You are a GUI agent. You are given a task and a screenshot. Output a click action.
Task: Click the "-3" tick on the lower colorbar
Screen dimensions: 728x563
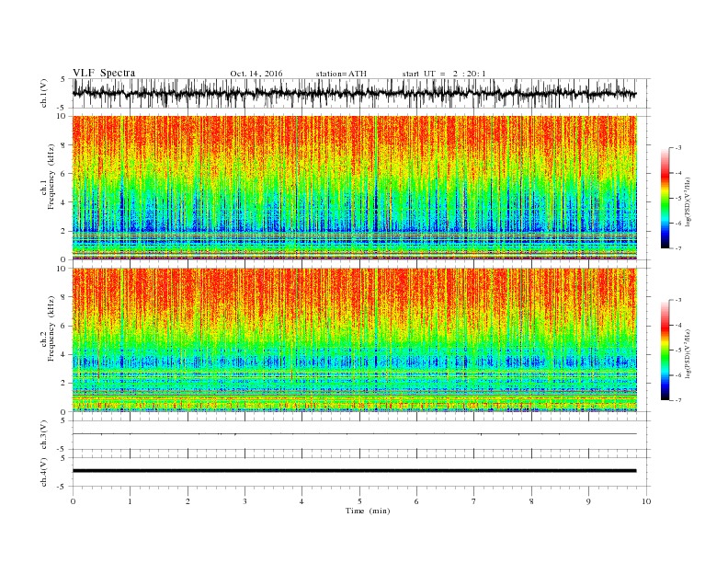(678, 300)
